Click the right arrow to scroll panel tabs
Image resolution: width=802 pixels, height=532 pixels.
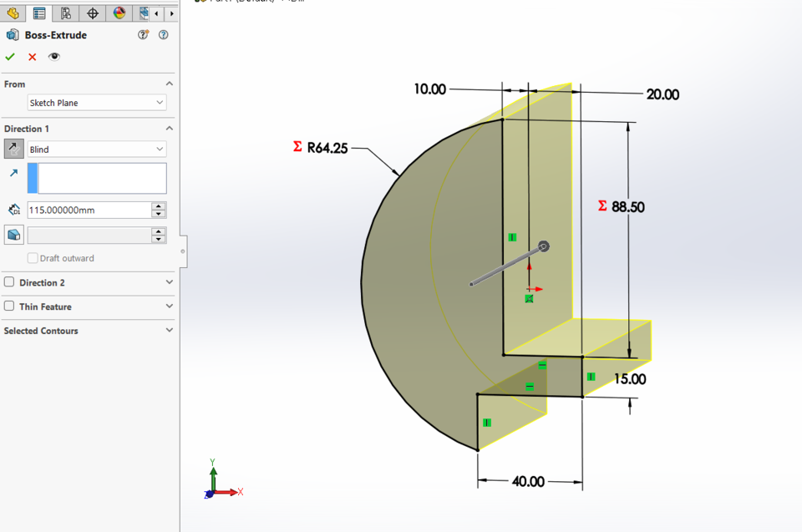pos(172,13)
